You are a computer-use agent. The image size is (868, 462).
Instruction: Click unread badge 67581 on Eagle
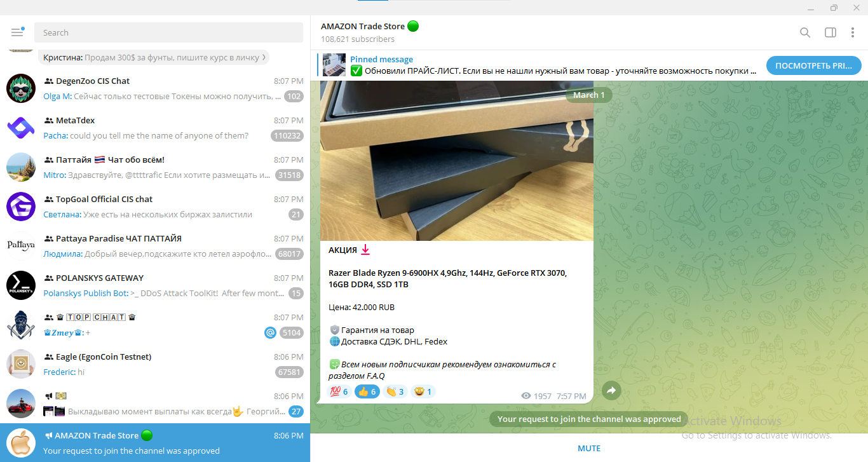(x=289, y=372)
